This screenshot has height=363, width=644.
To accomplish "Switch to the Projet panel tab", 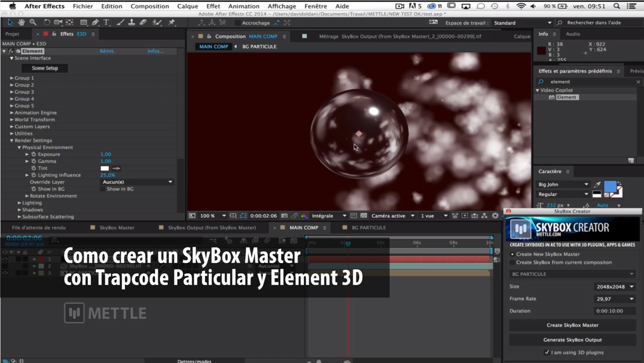I will click(x=12, y=34).
